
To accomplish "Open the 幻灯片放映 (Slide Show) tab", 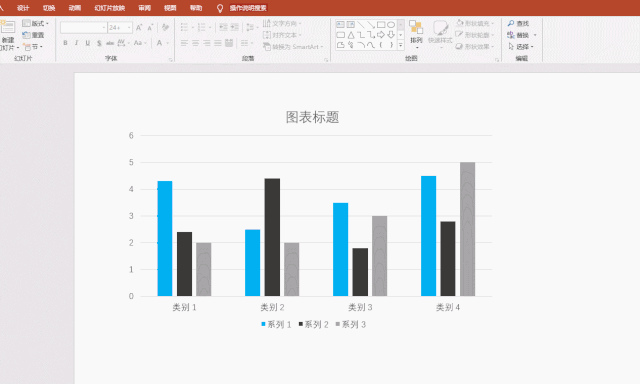I will [110, 8].
